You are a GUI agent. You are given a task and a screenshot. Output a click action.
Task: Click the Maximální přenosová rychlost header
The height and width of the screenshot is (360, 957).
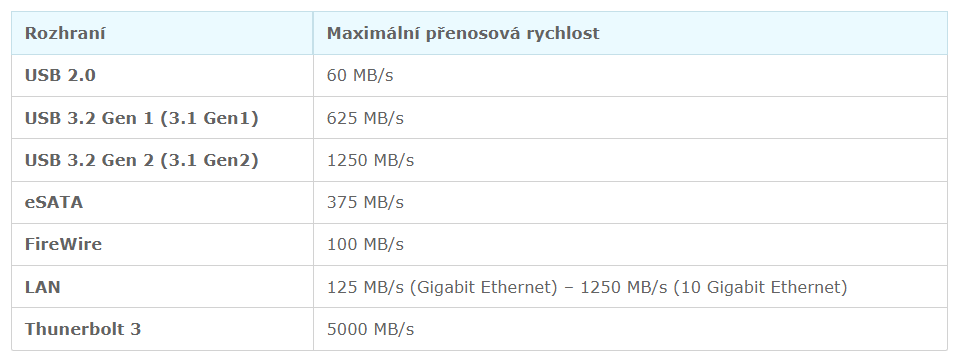(x=463, y=33)
